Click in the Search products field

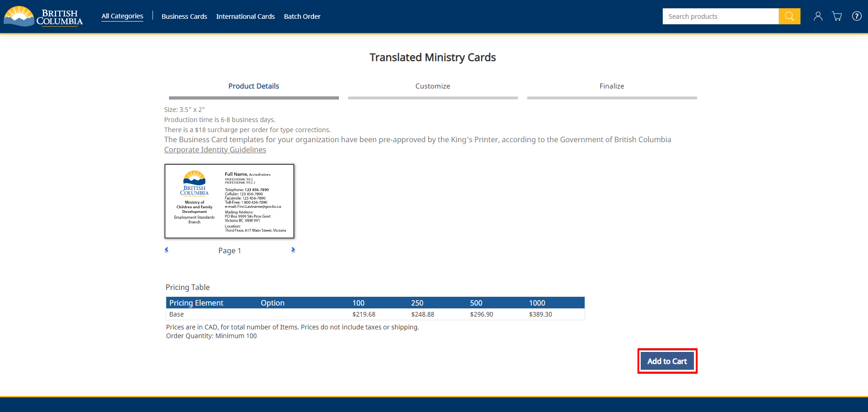(x=721, y=16)
